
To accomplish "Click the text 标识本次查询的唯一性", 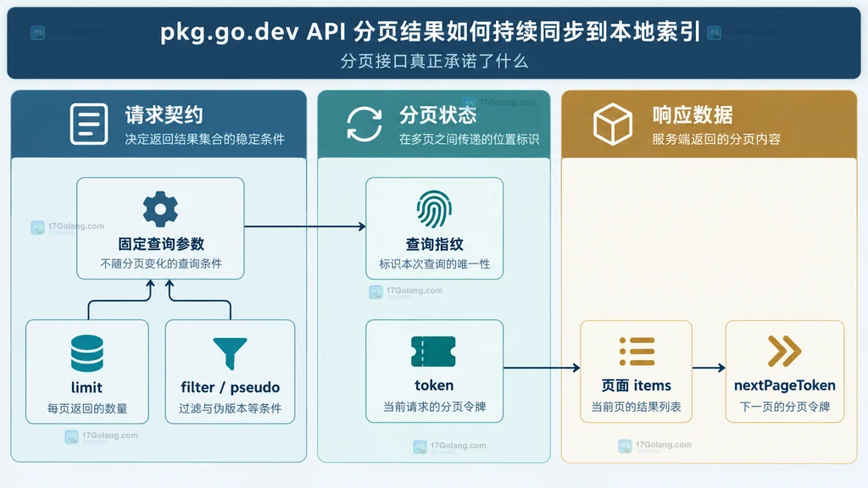I will 435,264.
